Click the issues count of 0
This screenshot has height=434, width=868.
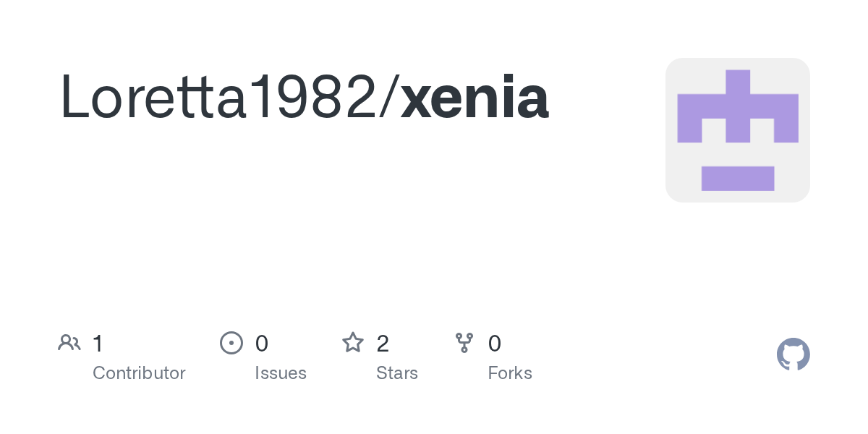click(262, 344)
